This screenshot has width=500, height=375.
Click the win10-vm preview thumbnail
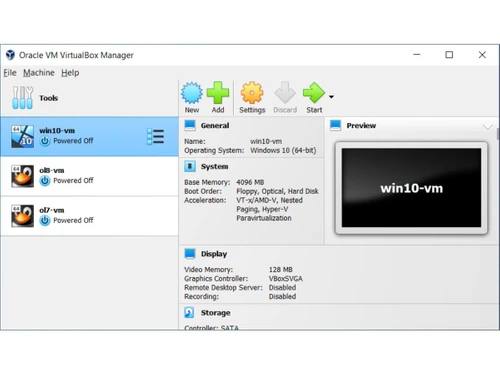[411, 188]
